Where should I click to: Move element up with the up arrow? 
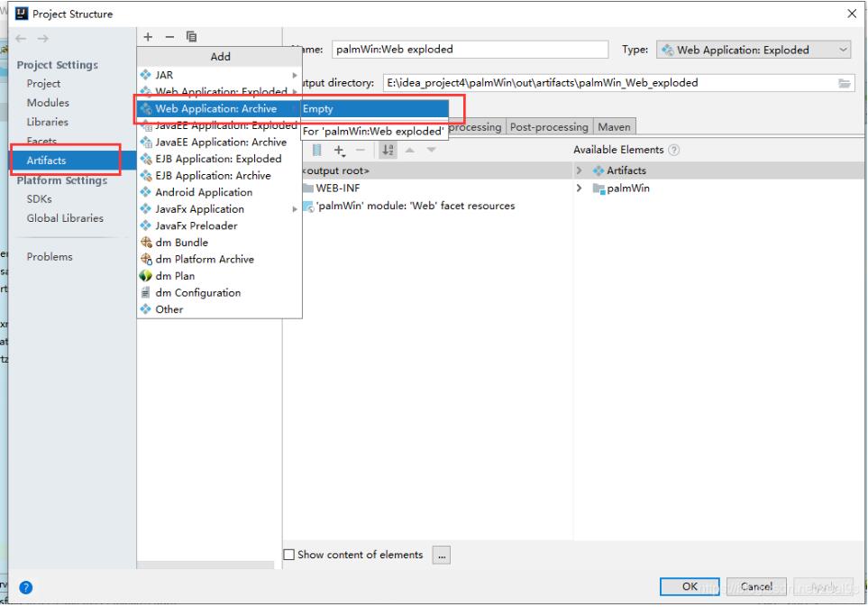[x=409, y=150]
